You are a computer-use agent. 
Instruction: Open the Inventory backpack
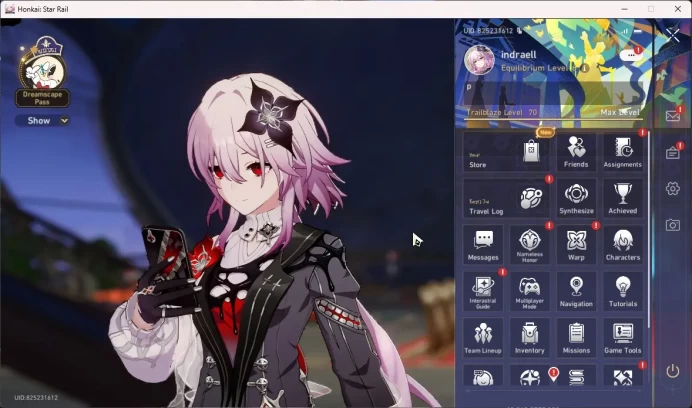[530, 338]
